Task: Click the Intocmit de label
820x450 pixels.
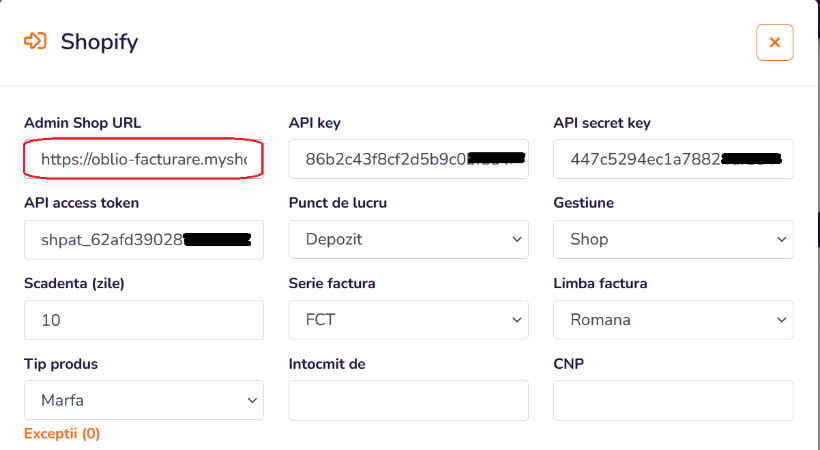Action: (327, 364)
